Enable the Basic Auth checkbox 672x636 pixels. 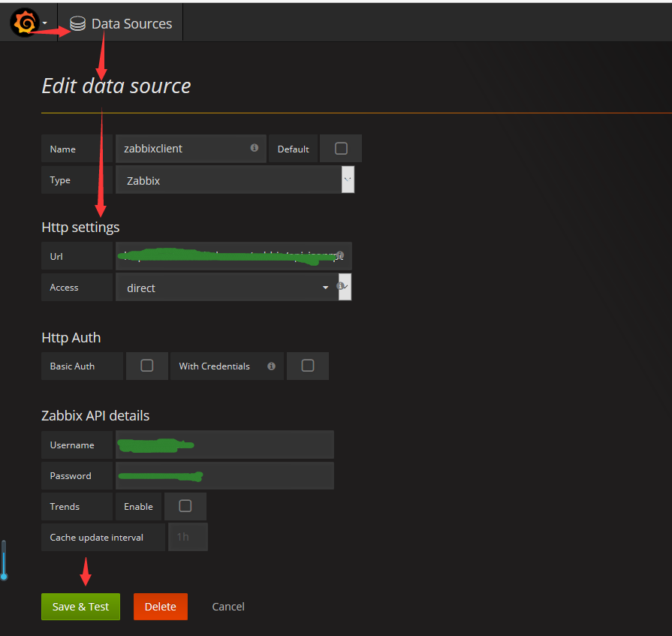click(x=147, y=366)
